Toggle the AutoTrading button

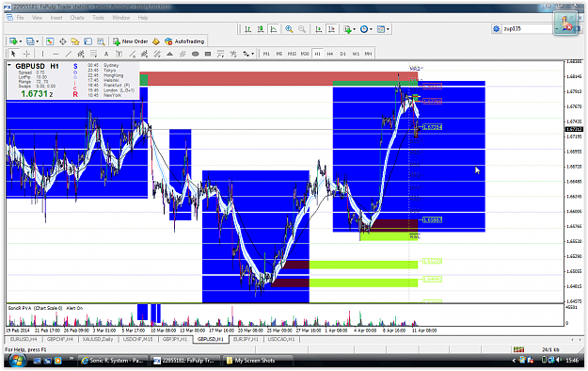184,41
